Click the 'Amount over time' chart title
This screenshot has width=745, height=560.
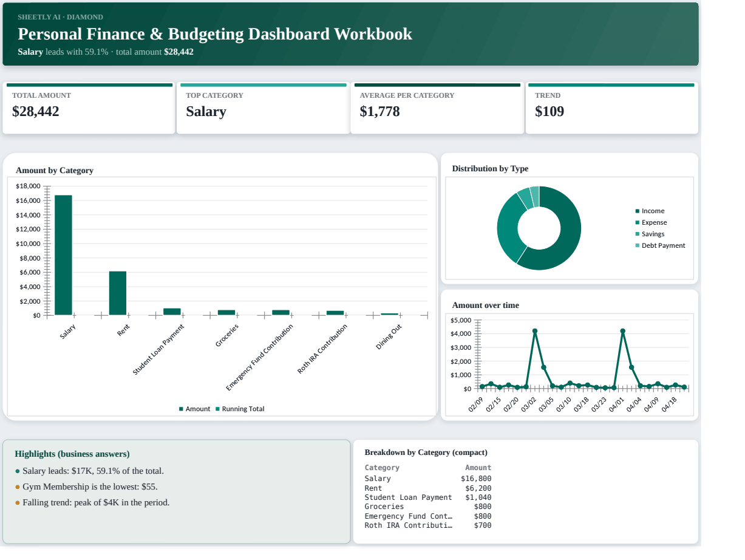pos(486,306)
